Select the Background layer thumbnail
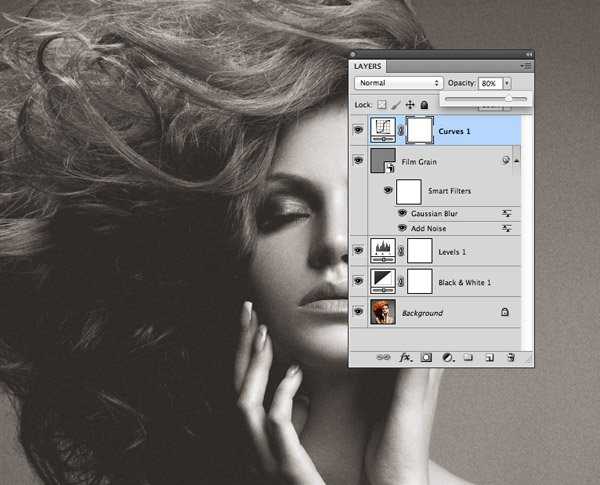 click(x=382, y=312)
